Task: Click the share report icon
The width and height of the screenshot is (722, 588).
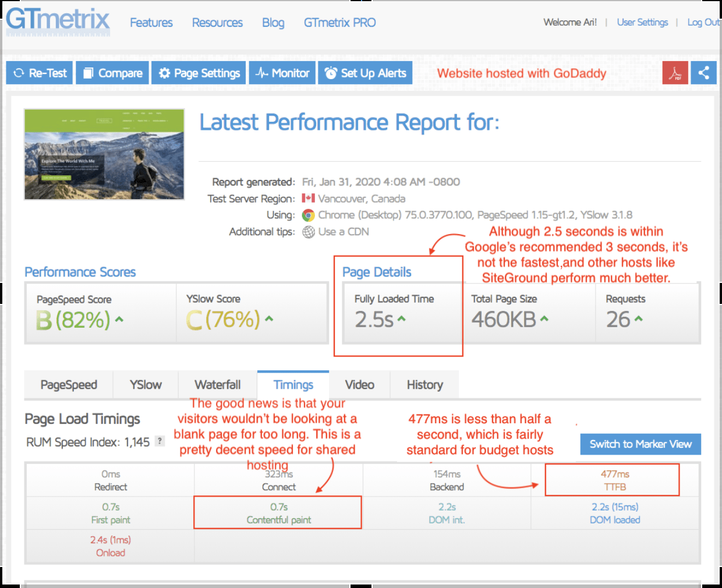Action: pos(703,73)
